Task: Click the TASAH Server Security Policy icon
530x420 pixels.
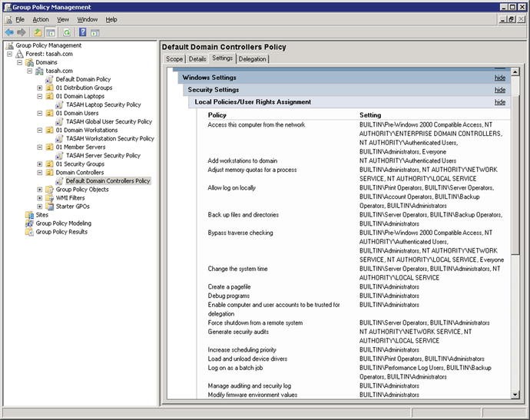Action: tap(59, 155)
